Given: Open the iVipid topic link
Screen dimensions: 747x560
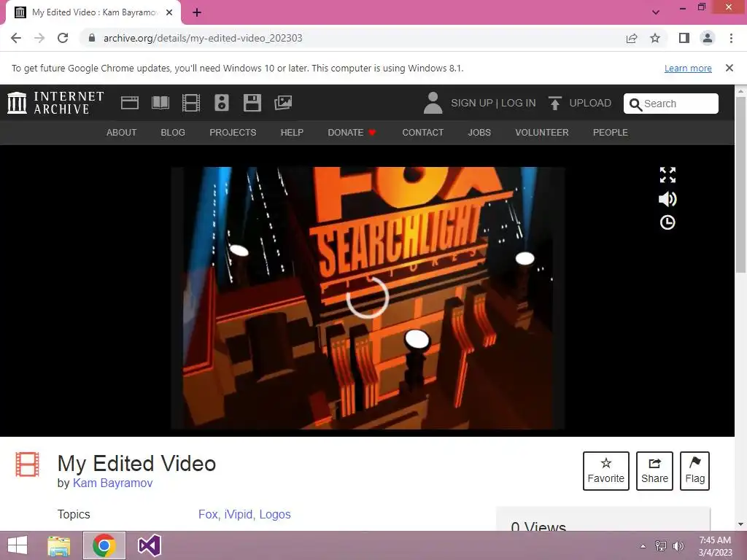Looking at the screenshot, I should [239, 514].
